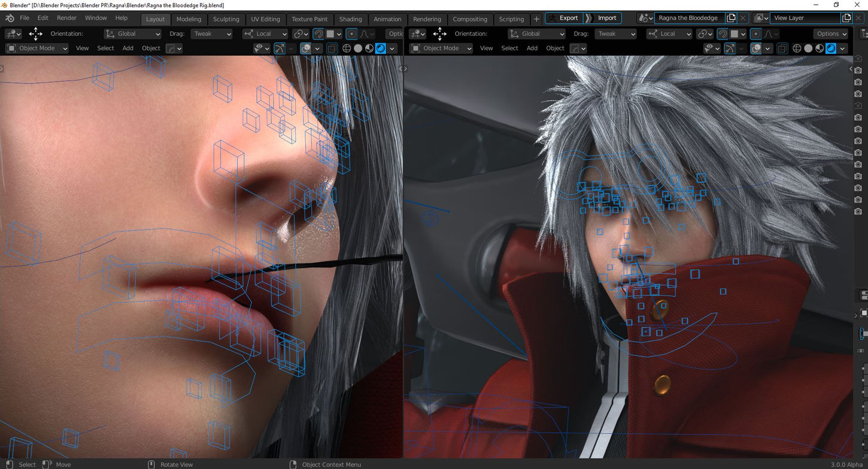Viewport: 868px width, 469px height.
Task: Switch left viewport to solid shading
Action: [x=358, y=48]
